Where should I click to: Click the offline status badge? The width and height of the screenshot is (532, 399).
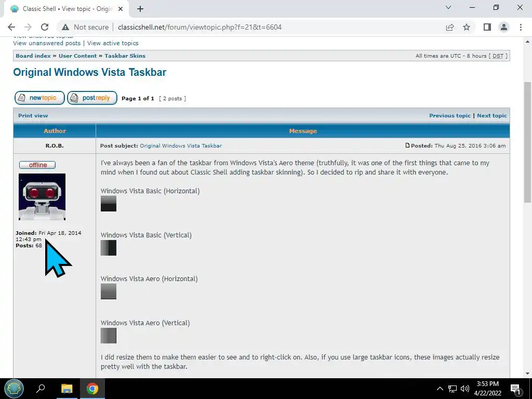coord(37,165)
